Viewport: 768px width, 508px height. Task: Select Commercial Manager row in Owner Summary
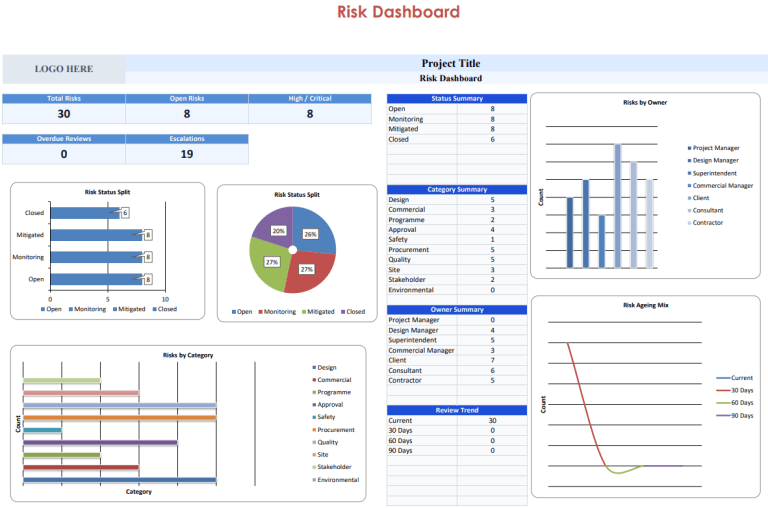(457, 350)
